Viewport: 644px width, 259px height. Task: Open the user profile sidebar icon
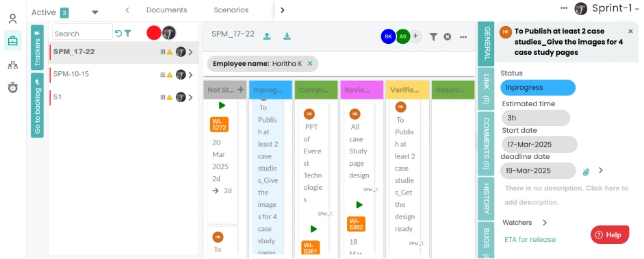pos(13,18)
